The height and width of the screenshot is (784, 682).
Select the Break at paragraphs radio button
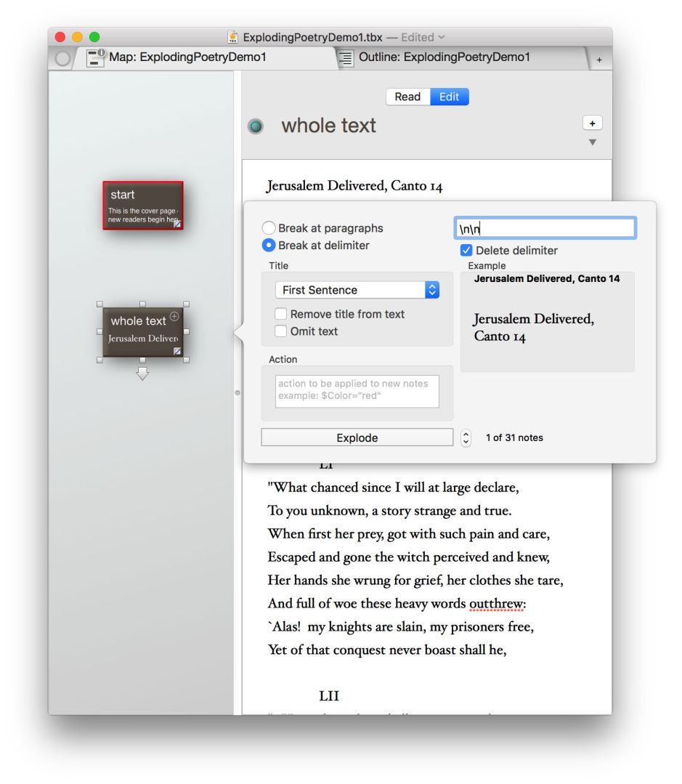point(269,228)
